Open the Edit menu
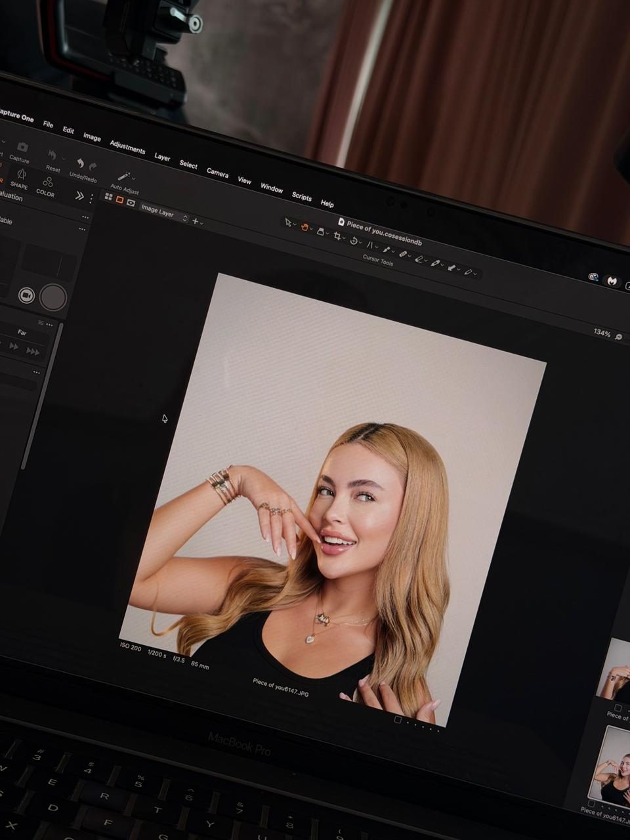The height and width of the screenshot is (840, 630). 68,130
